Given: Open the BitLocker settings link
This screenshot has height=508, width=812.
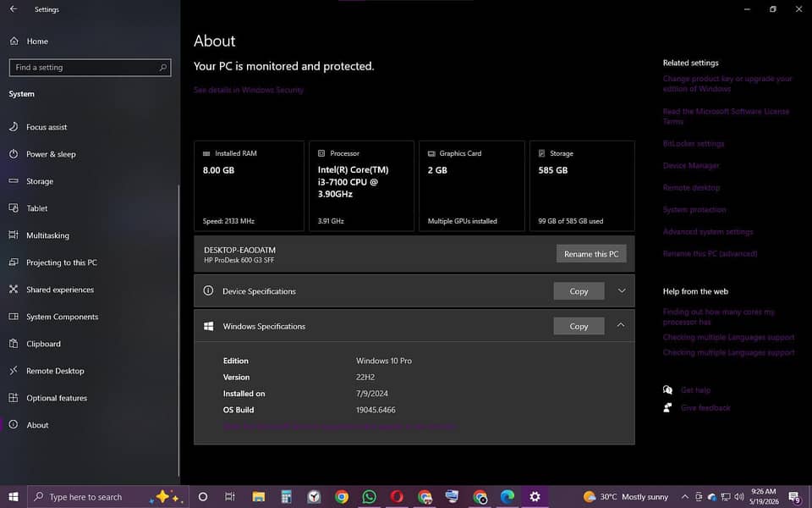Looking at the screenshot, I should click(694, 144).
